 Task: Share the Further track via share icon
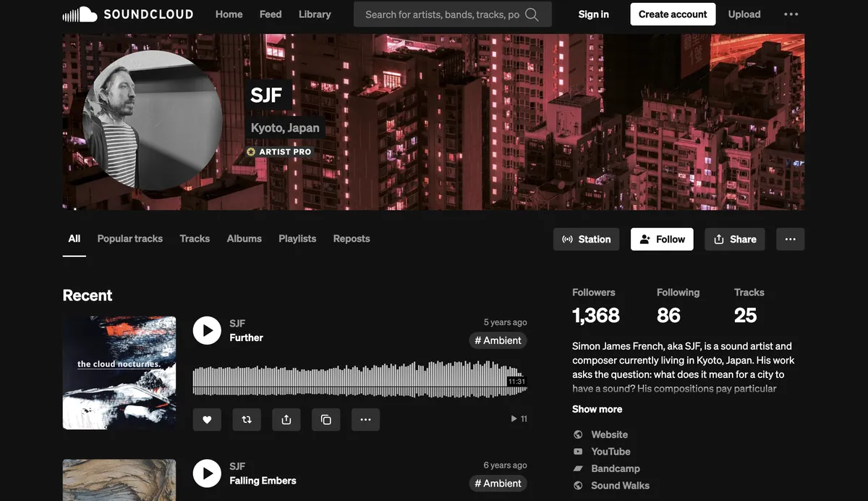pyautogui.click(x=286, y=419)
